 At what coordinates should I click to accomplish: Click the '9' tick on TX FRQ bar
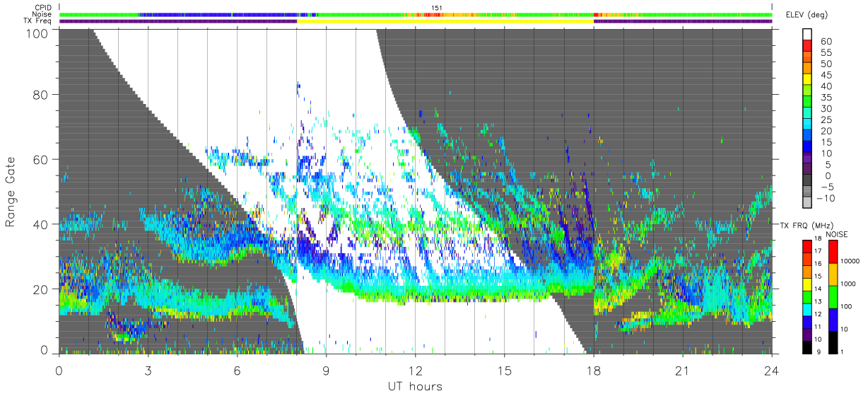point(819,351)
